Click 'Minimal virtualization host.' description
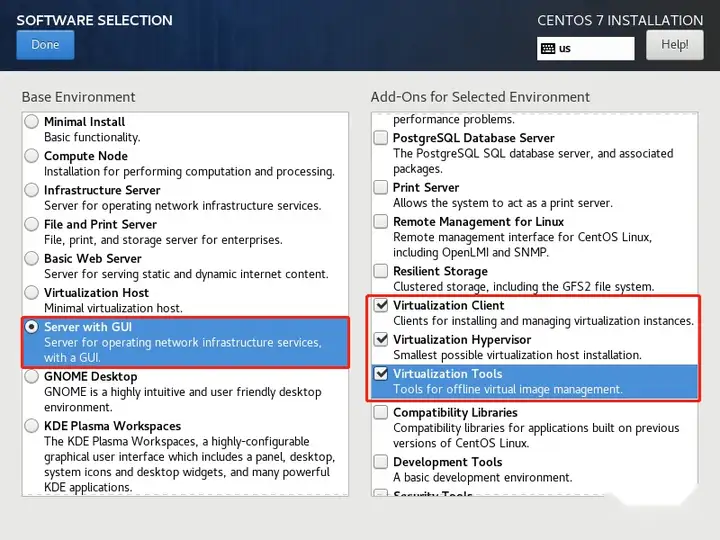720x540 pixels. 113,308
